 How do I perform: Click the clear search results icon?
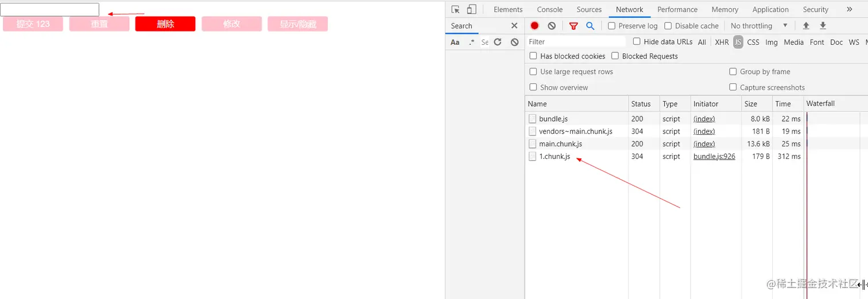point(514,42)
